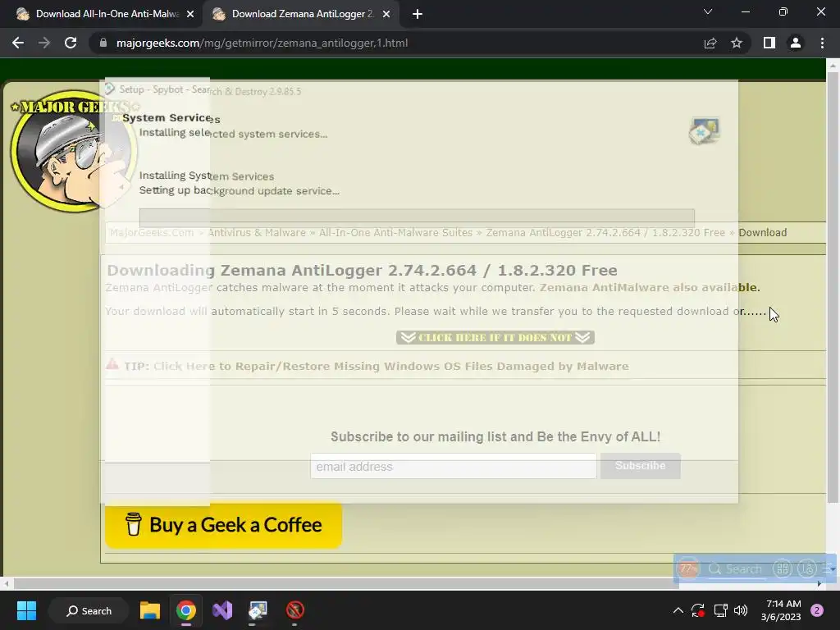Open network settings tray icon

pos(720,610)
